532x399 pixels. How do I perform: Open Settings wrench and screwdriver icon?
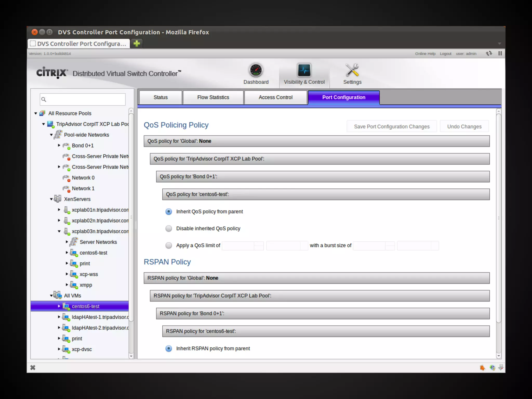point(352,70)
